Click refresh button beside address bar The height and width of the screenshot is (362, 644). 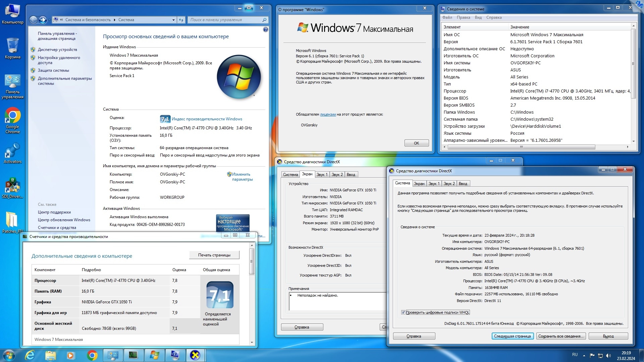(x=181, y=20)
